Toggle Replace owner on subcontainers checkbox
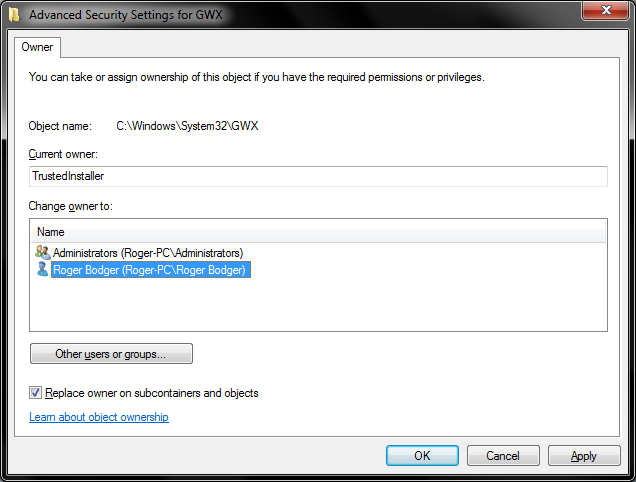The width and height of the screenshot is (636, 482). [36, 393]
